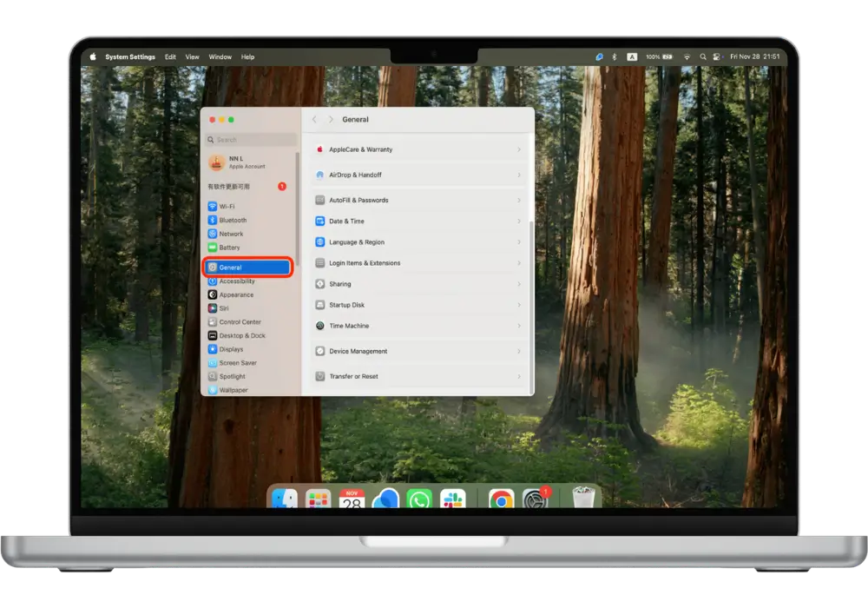Select Bluetooth in the settings sidebar
The width and height of the screenshot is (868, 608).
point(232,221)
